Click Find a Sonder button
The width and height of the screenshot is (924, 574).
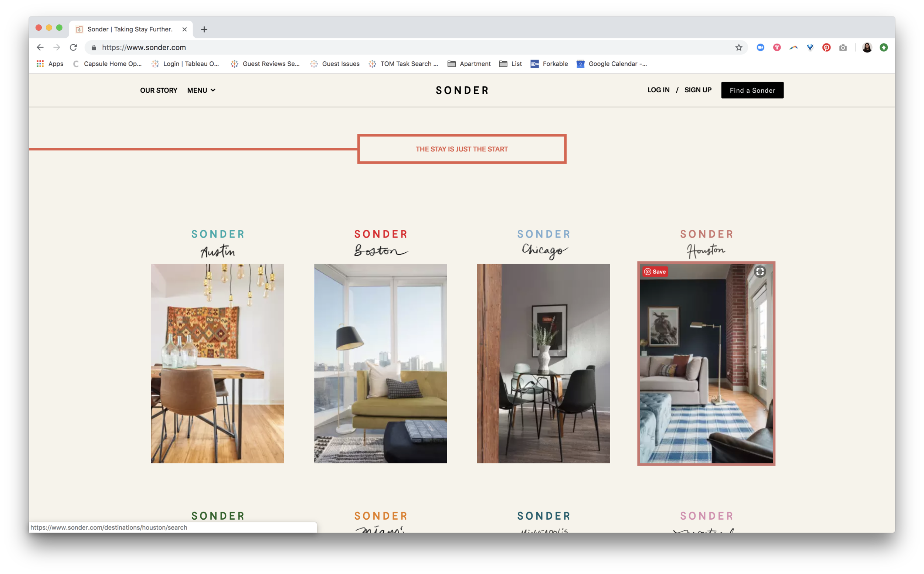[x=752, y=90]
